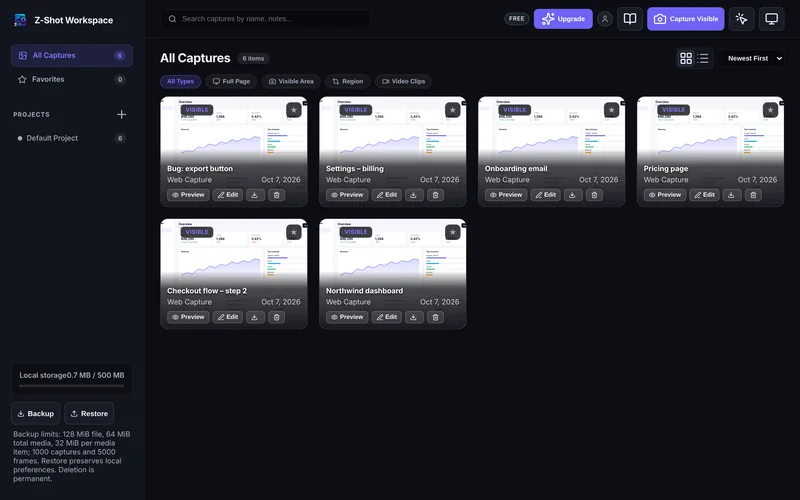
Task: Delete the Bug: export button capture
Action: point(277,195)
